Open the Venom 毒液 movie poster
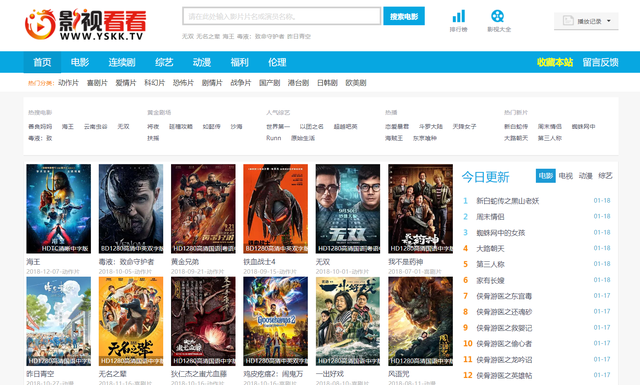 [131, 209]
